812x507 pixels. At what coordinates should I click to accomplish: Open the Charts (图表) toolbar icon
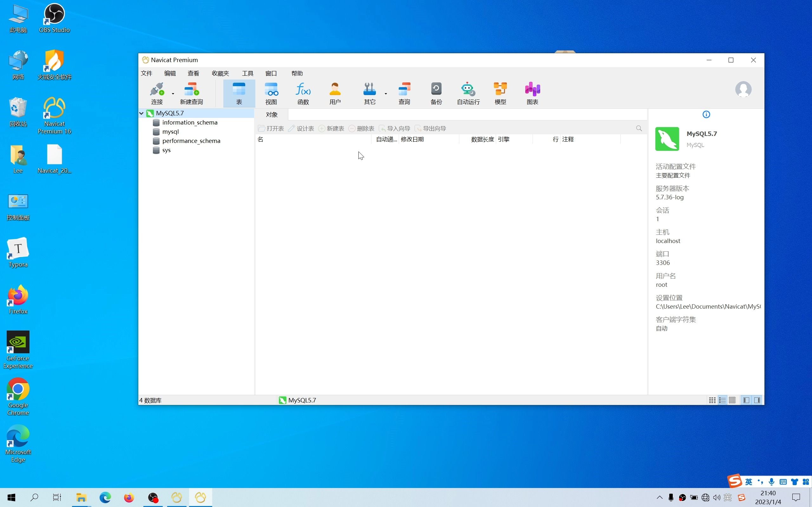[532, 93]
